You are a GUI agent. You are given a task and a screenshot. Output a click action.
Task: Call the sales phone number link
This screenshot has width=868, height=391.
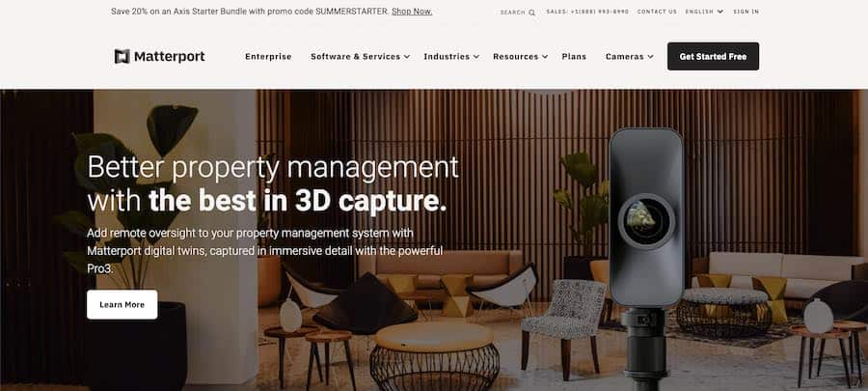(x=587, y=12)
